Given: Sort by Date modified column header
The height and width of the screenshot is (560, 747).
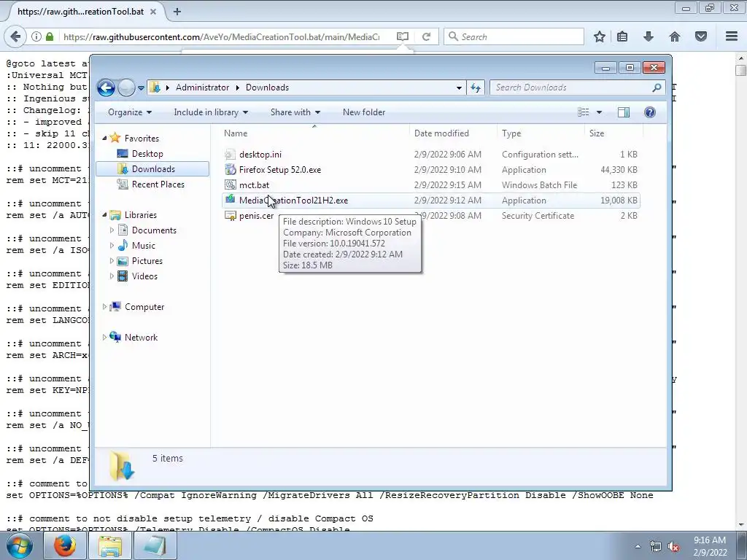Looking at the screenshot, I should (x=452, y=133).
